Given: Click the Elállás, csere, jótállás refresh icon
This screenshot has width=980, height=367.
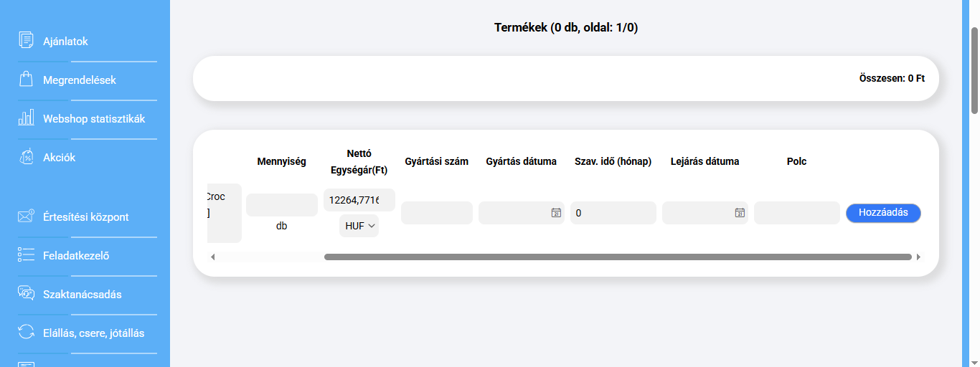Looking at the screenshot, I should (26, 332).
